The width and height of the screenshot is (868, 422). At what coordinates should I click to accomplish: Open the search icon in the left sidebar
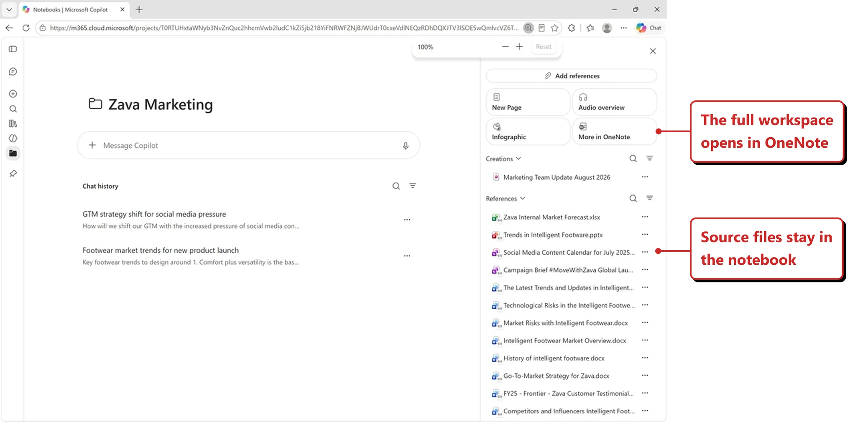13,109
